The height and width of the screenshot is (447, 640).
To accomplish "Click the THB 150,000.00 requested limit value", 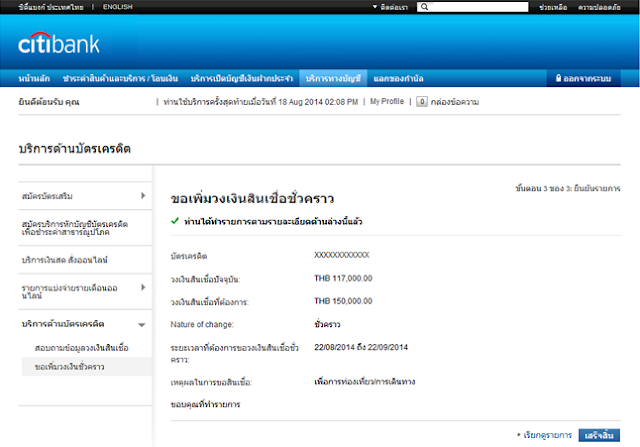I will tap(343, 301).
